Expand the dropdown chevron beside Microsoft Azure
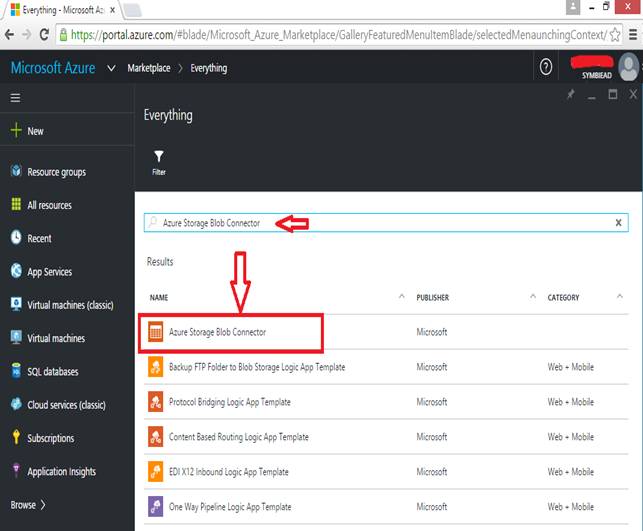643x531 pixels. [111, 68]
